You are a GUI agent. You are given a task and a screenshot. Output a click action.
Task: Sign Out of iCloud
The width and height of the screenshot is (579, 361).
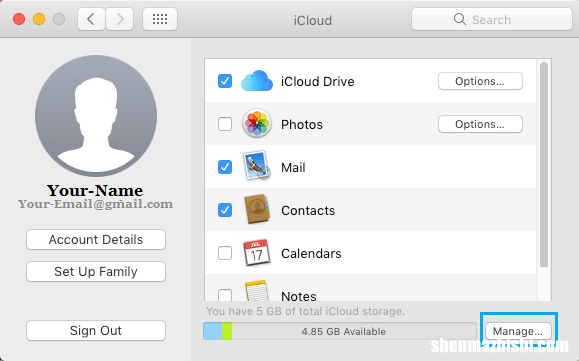[x=96, y=330]
